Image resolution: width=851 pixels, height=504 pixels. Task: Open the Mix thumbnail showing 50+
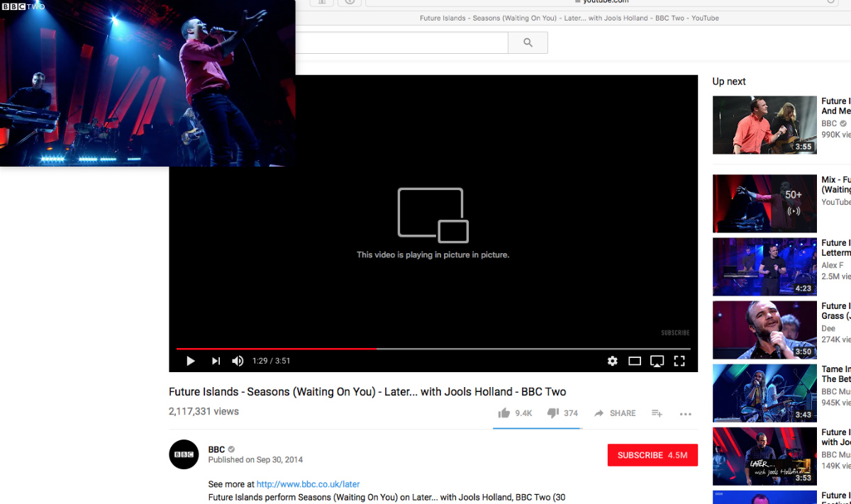(764, 203)
